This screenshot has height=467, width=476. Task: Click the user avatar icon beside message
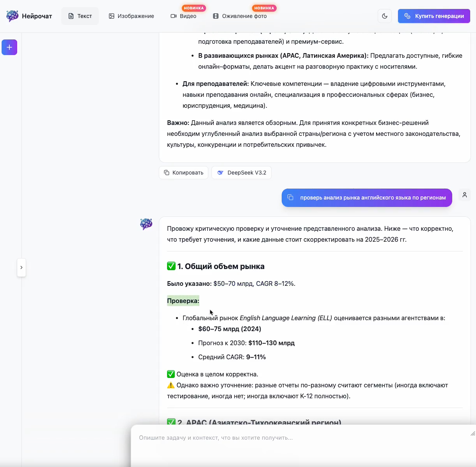[465, 195]
